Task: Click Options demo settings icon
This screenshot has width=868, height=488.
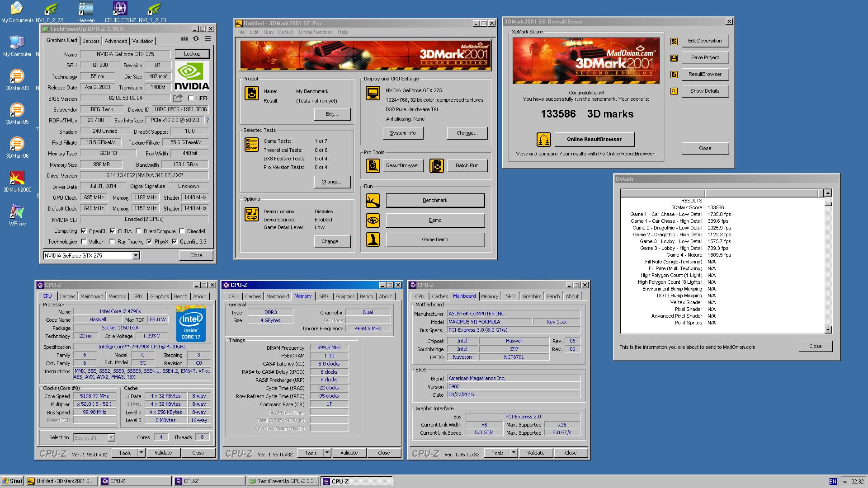Action: (x=252, y=214)
